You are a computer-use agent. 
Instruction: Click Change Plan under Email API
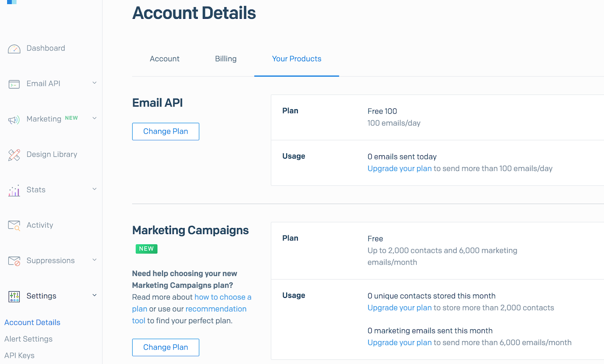pyautogui.click(x=165, y=131)
